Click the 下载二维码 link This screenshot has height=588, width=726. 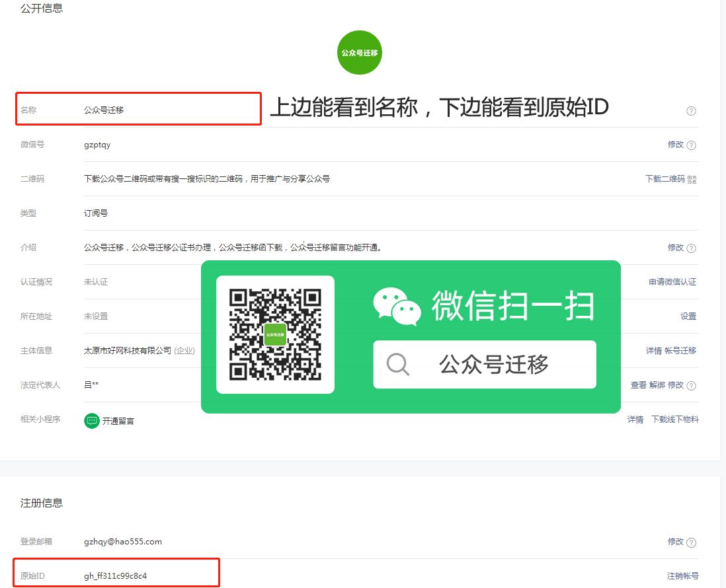coord(665,178)
